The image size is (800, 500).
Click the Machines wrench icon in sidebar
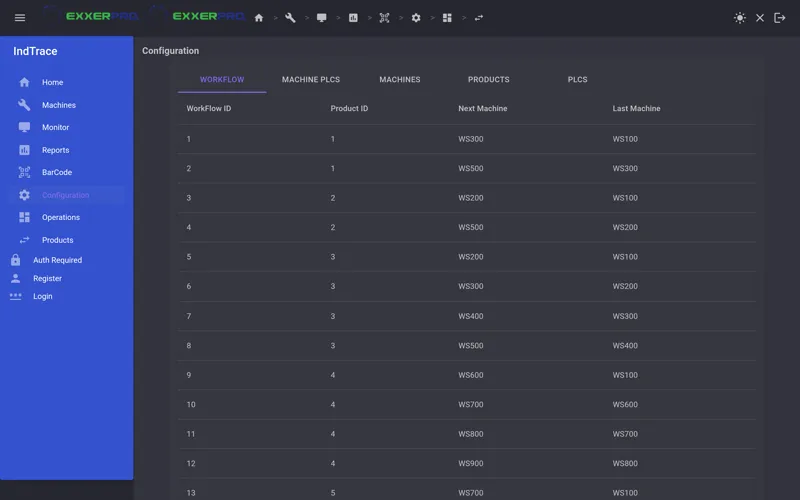click(x=24, y=105)
